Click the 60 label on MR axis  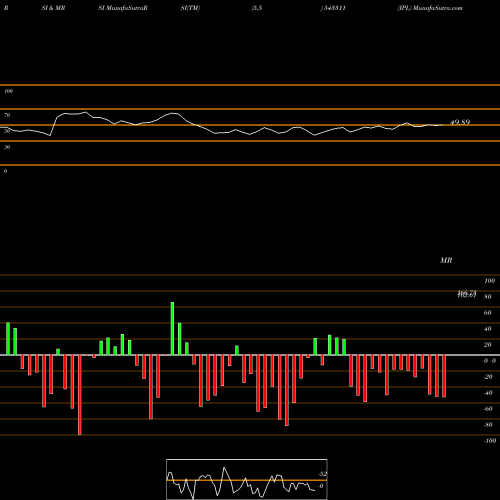coord(488,313)
